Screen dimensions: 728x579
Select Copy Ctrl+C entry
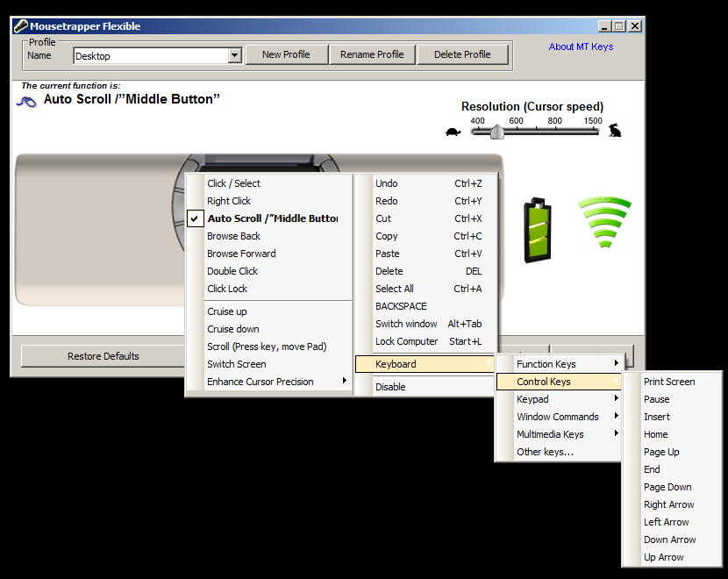click(426, 236)
